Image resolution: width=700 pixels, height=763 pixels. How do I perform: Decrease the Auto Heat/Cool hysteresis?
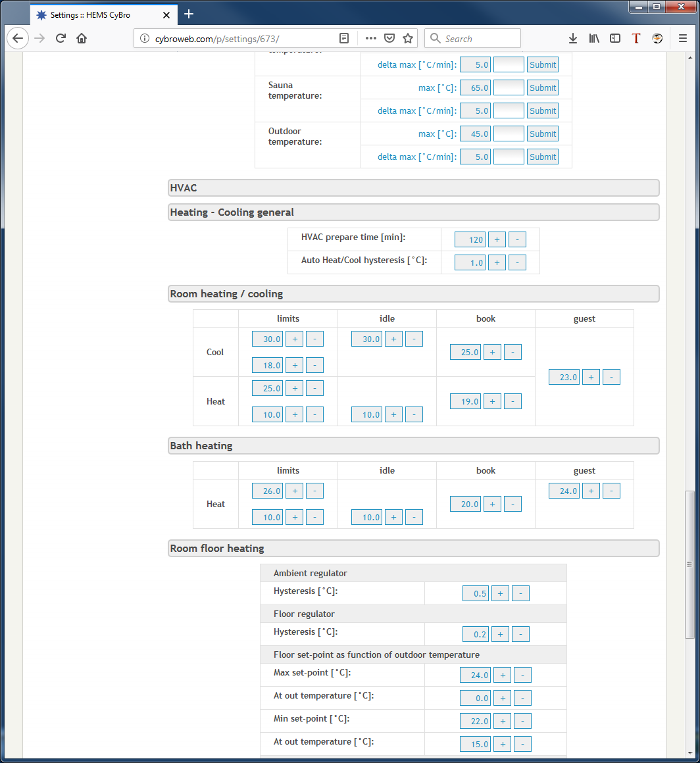point(517,262)
